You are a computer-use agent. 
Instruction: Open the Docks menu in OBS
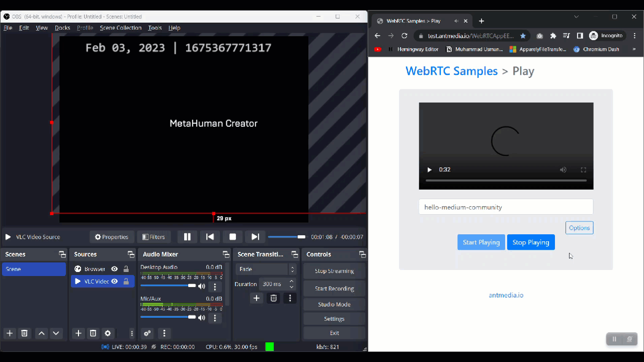click(62, 28)
